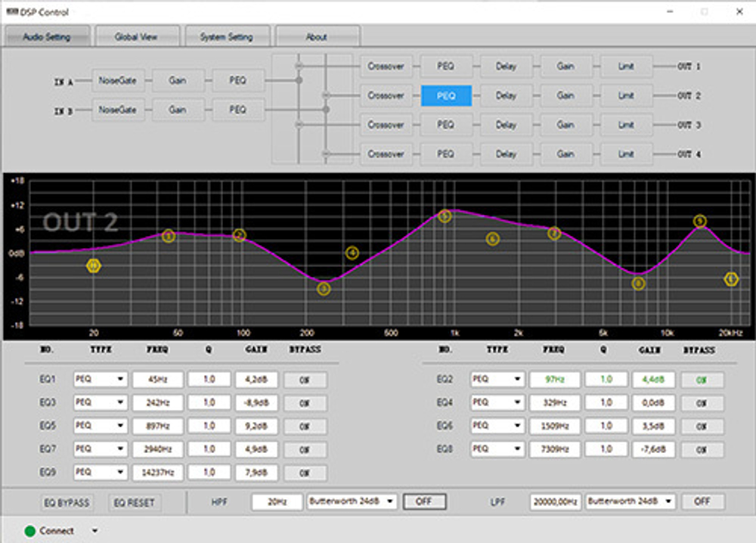Viewport: 756px width, 543px height.
Task: Select EQ band node 7 on the graph
Action: pyautogui.click(x=554, y=234)
